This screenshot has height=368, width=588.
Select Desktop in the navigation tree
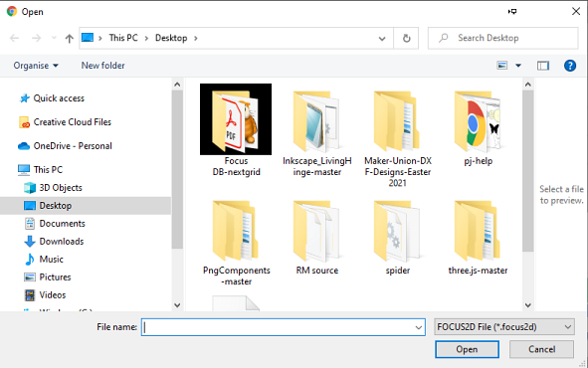56,206
